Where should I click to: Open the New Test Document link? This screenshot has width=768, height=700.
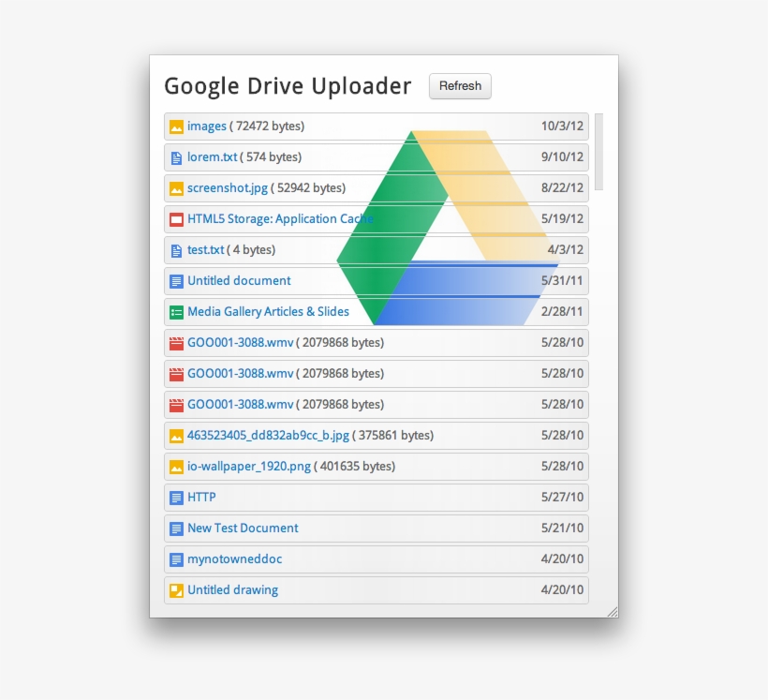[243, 528]
